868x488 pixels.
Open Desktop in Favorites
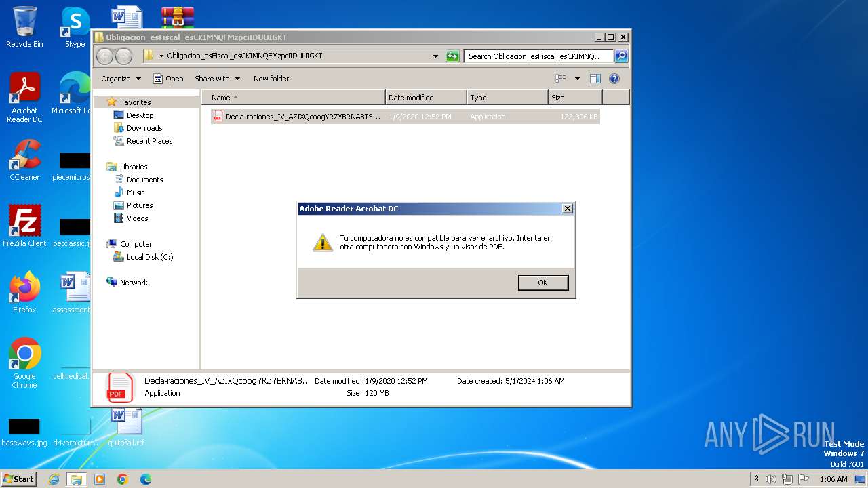(x=140, y=115)
